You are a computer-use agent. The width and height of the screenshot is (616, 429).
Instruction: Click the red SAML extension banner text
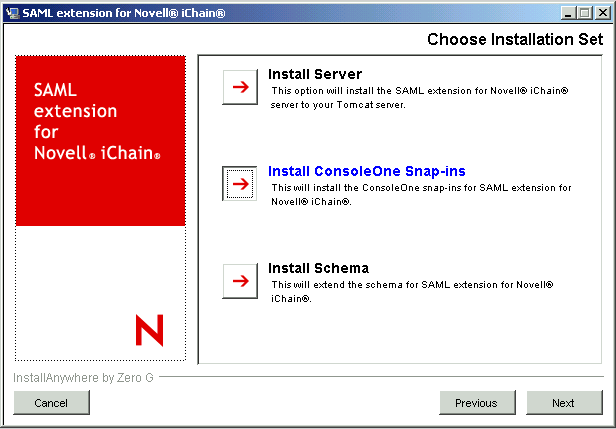pyautogui.click(x=97, y=121)
